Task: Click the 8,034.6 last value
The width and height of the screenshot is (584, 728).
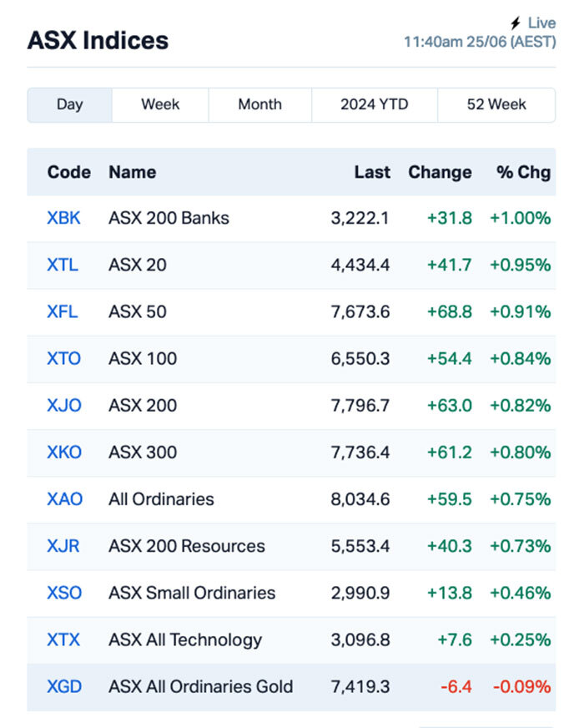Action: 360,499
